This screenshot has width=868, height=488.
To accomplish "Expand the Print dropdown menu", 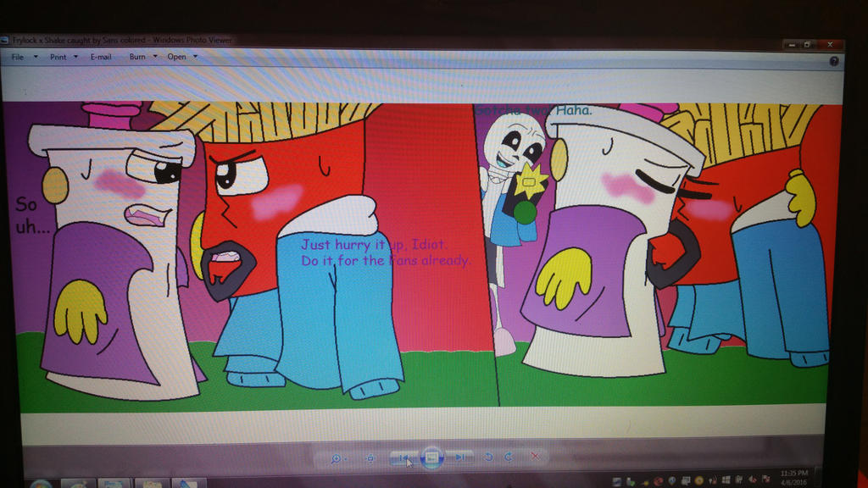I will pyautogui.click(x=64, y=57).
